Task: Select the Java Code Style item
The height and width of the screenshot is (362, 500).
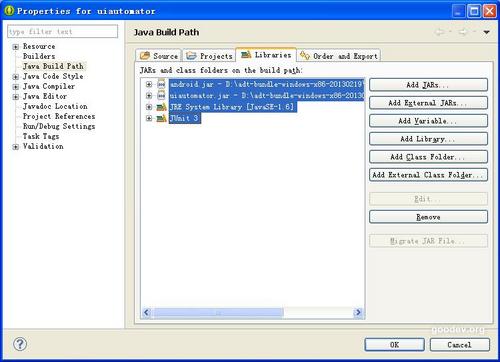Action: (x=53, y=76)
